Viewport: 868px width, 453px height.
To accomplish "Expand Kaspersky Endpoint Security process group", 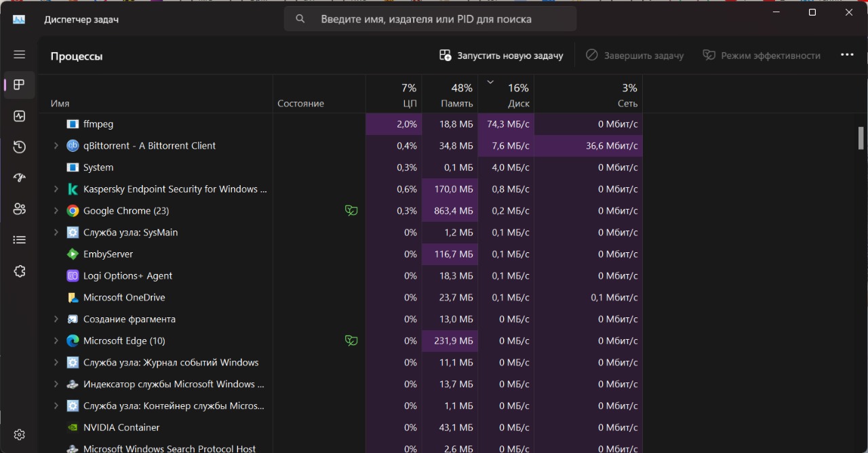I will 56,189.
